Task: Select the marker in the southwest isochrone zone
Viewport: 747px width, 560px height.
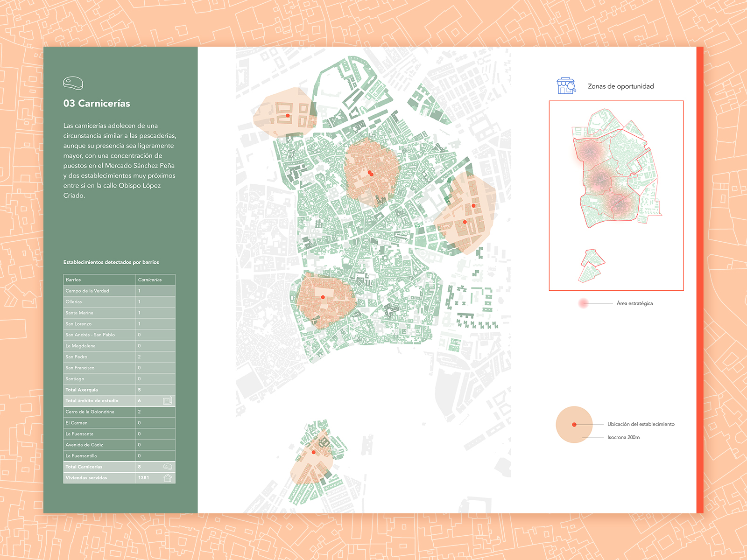Action: (323, 297)
